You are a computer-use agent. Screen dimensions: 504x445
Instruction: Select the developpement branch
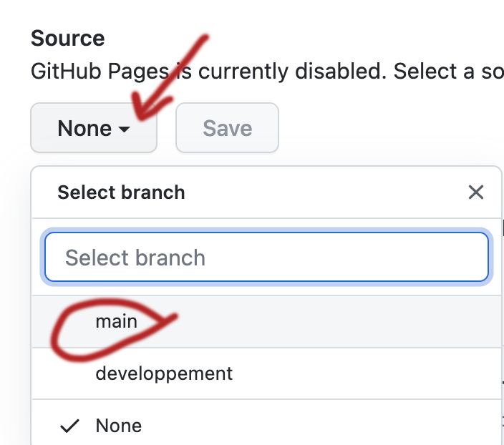coord(164,373)
